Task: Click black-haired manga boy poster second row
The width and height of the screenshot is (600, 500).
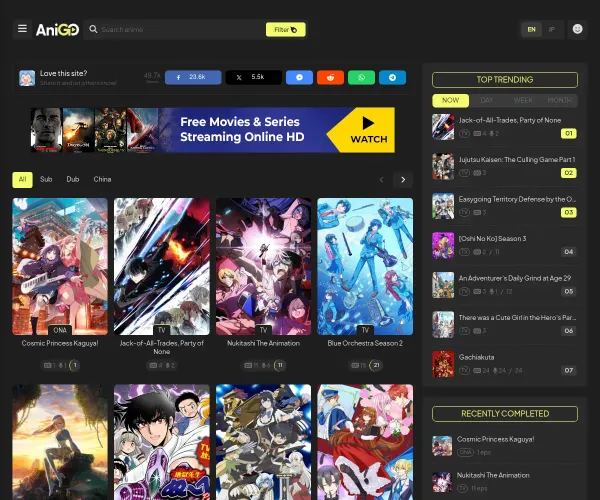Action: click(x=161, y=442)
